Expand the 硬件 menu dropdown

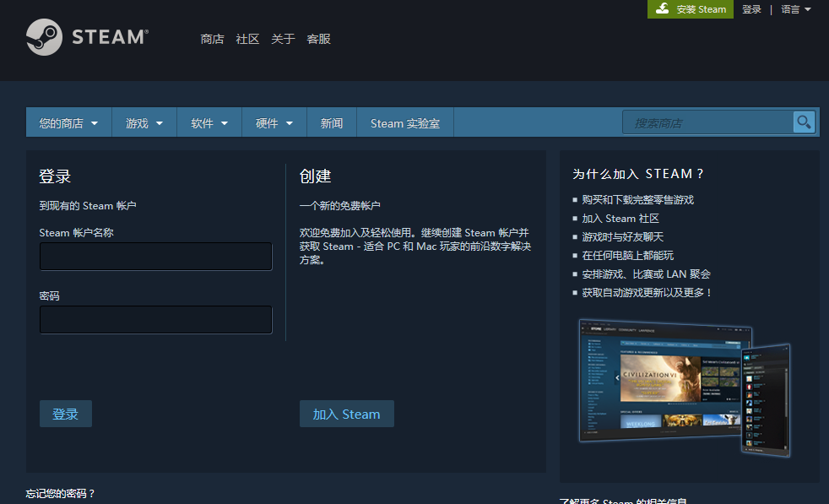(x=274, y=122)
